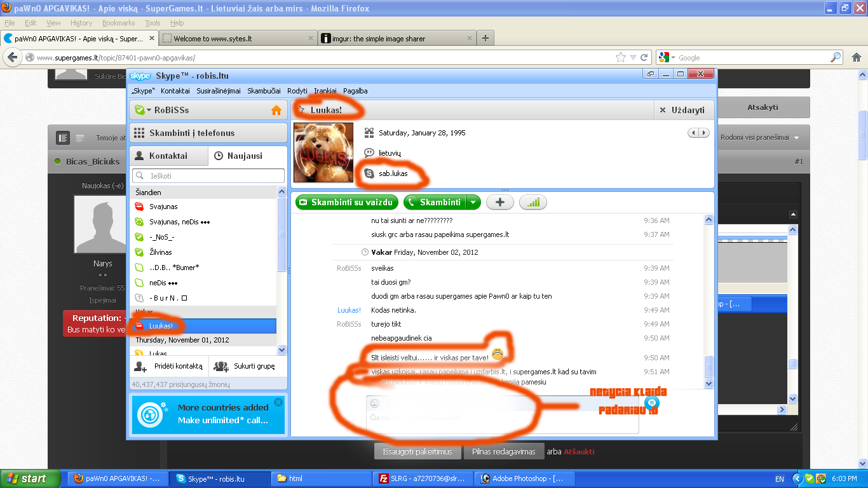
Task: Reload the page in Firefox
Action: click(x=644, y=57)
